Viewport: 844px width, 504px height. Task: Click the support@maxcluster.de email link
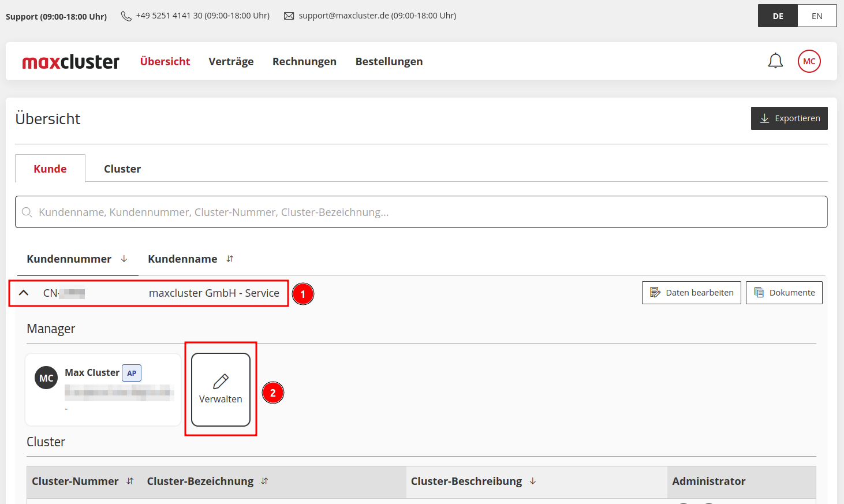point(378,16)
